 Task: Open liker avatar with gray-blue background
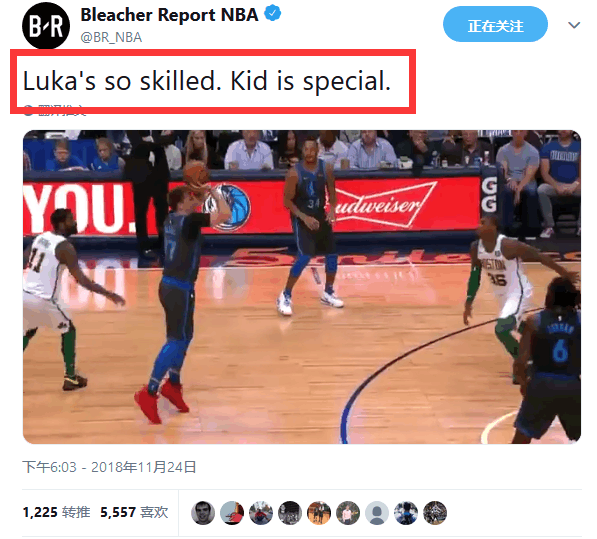tap(232, 513)
